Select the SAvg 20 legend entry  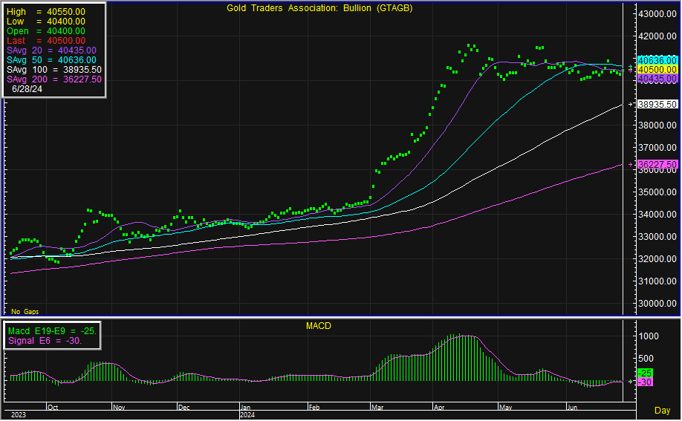click(x=51, y=49)
